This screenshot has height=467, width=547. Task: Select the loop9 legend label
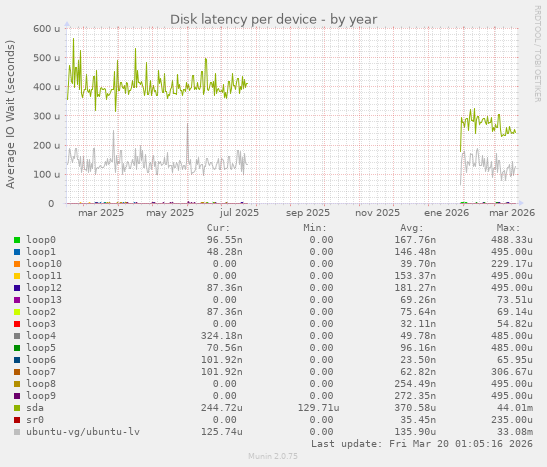click(x=41, y=396)
